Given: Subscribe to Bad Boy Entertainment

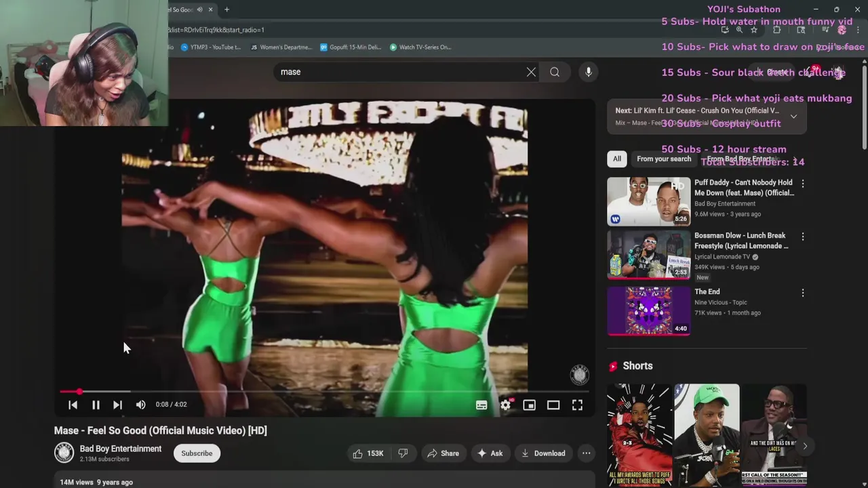Looking at the screenshot, I should (197, 453).
